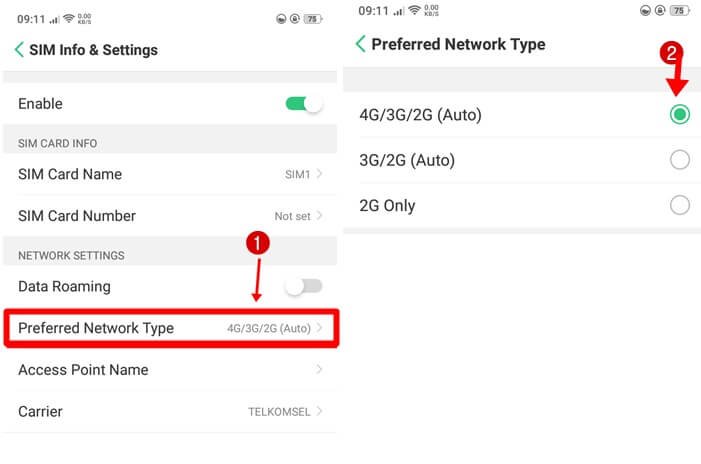Choose the 3G/2G (Auto) radio option
701x464 pixels.
tap(680, 160)
